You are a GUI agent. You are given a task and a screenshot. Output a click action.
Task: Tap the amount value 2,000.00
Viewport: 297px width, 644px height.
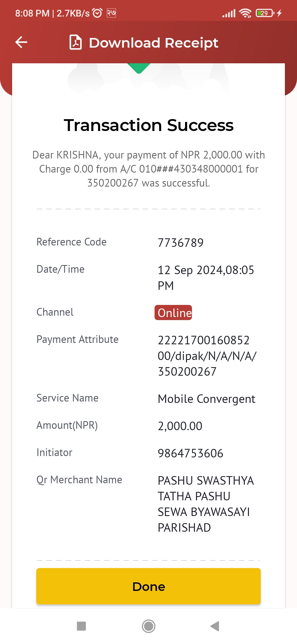click(180, 426)
